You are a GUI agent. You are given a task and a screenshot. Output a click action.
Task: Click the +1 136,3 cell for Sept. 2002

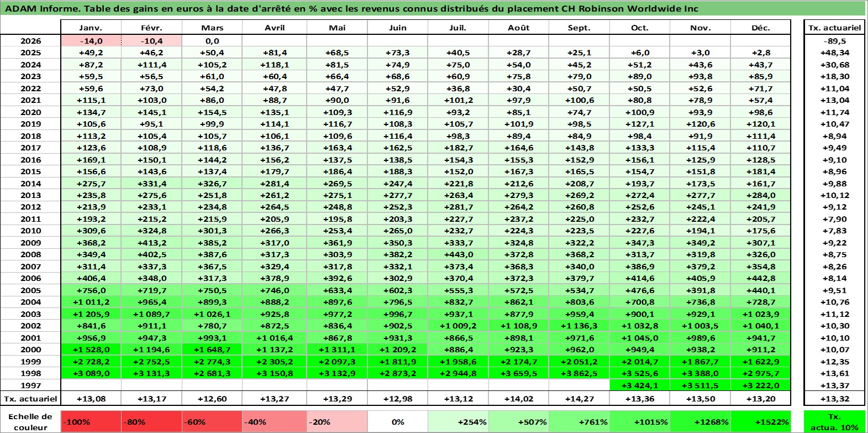point(579,326)
